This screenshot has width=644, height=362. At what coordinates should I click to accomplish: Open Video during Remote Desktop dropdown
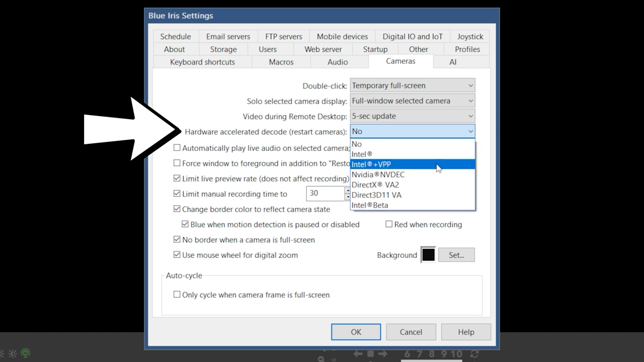click(x=413, y=116)
